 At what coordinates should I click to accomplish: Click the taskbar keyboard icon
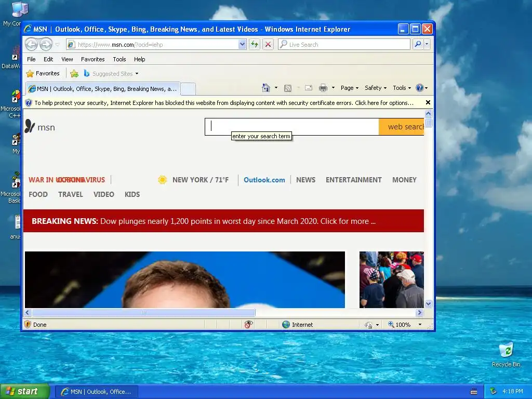[x=474, y=392]
